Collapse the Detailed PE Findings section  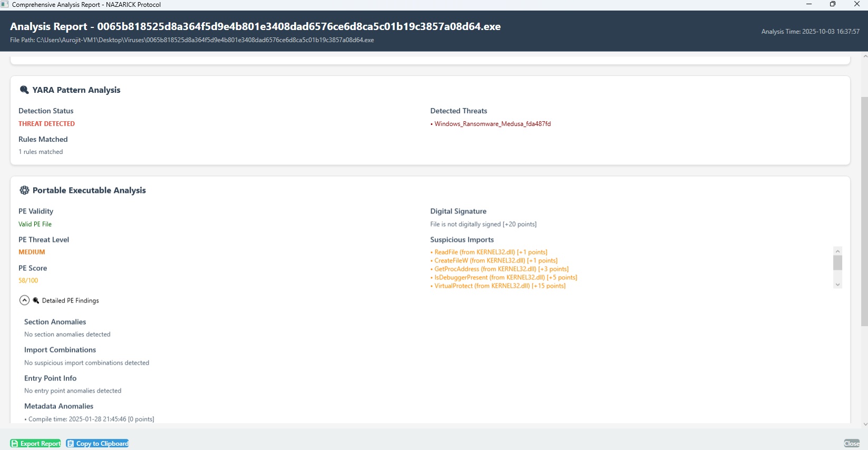point(24,300)
